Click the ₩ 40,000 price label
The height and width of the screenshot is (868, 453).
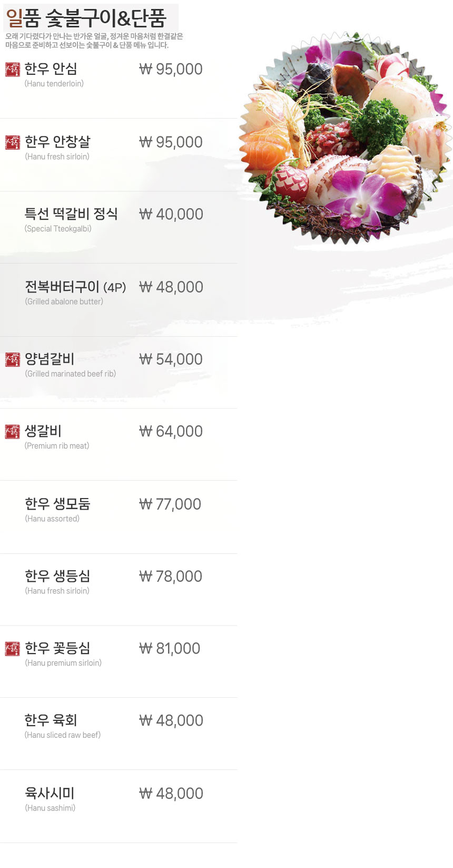171,214
